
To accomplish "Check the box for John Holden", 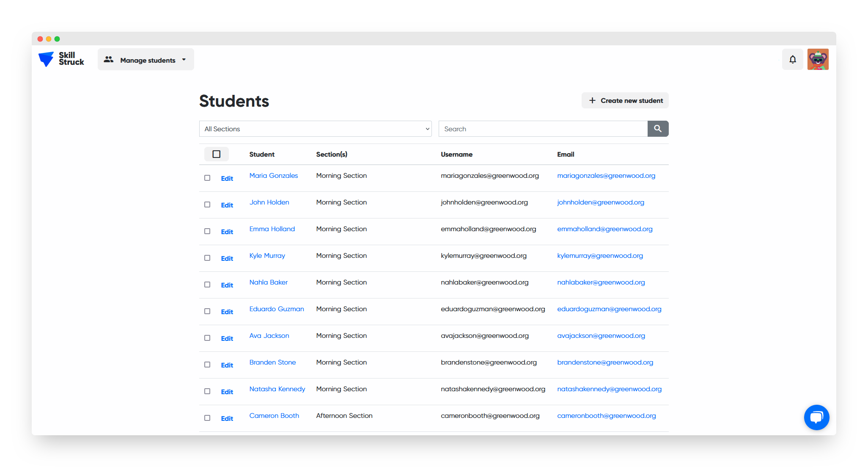I will [207, 204].
